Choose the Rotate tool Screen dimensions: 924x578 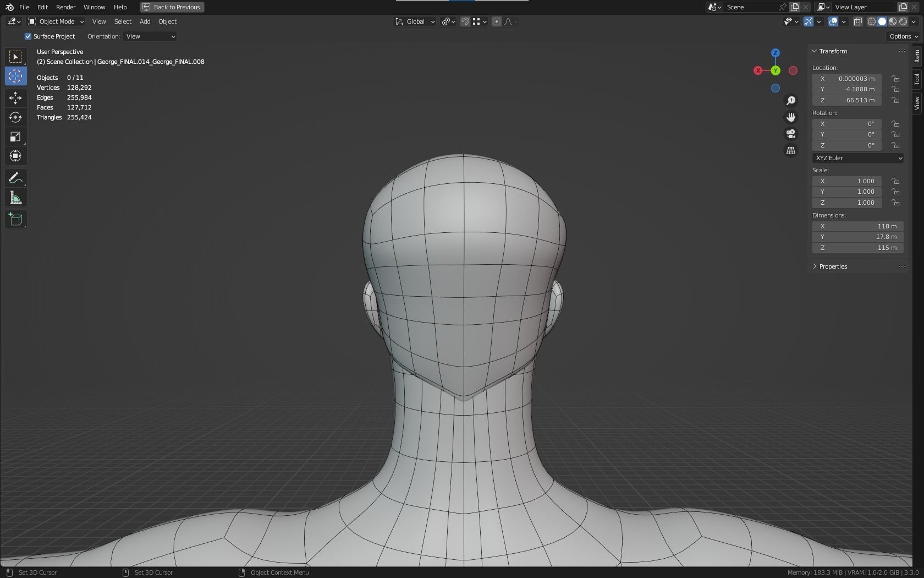coord(15,117)
